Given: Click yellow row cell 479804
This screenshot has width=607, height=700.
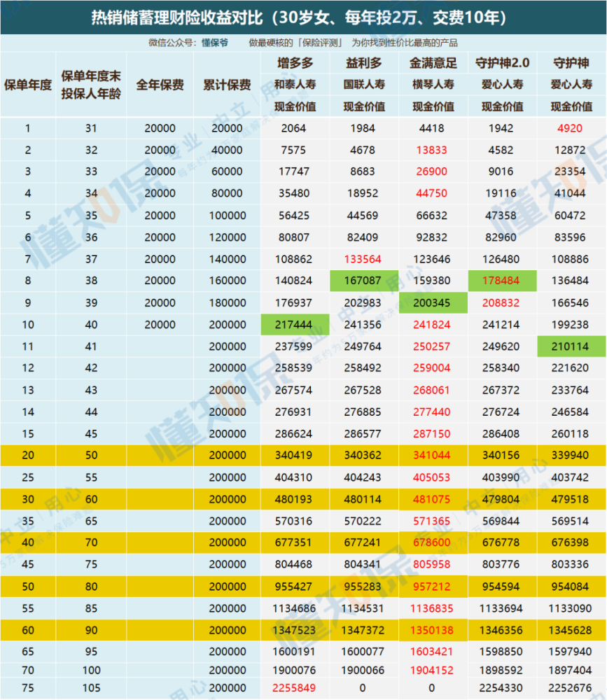Looking at the screenshot, I should (501, 499).
